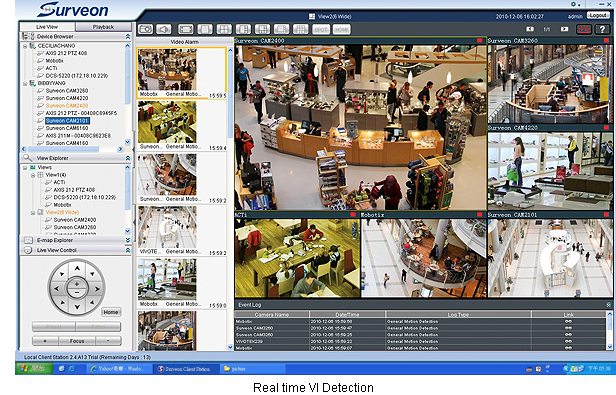Viewport: 616px width, 395px height.
Task: Tilt camera up with PTZ arrow
Action: (x=77, y=268)
